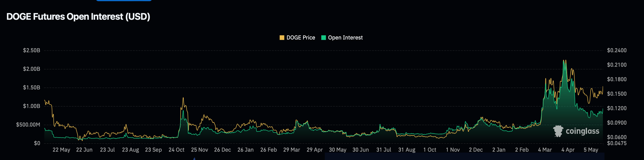Select the 2 Jan date label

[x=499, y=150]
